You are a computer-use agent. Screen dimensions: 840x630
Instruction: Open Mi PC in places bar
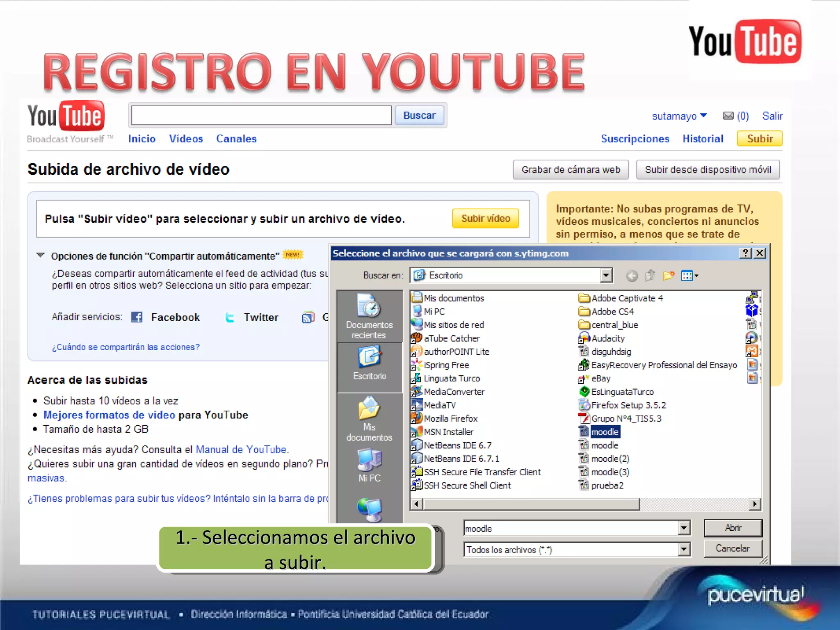pos(370,466)
